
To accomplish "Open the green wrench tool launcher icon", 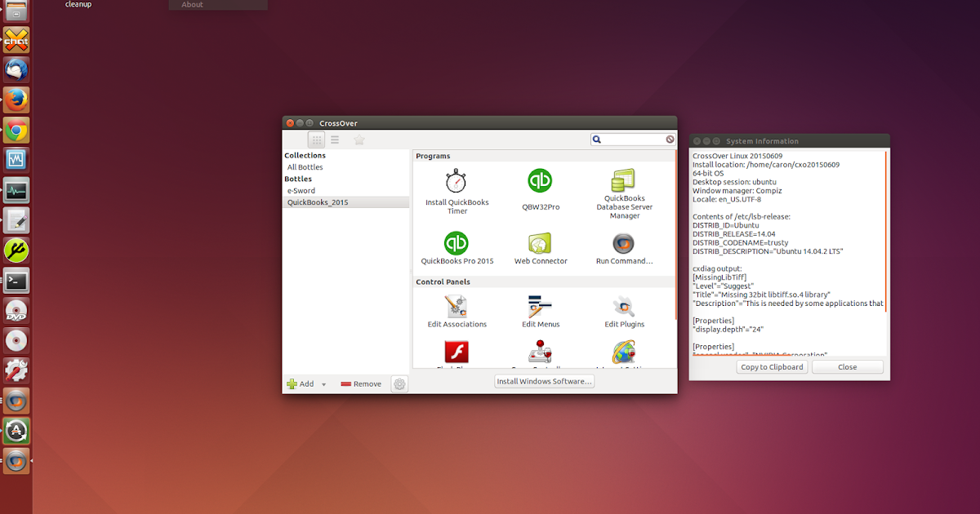I will tap(16, 250).
